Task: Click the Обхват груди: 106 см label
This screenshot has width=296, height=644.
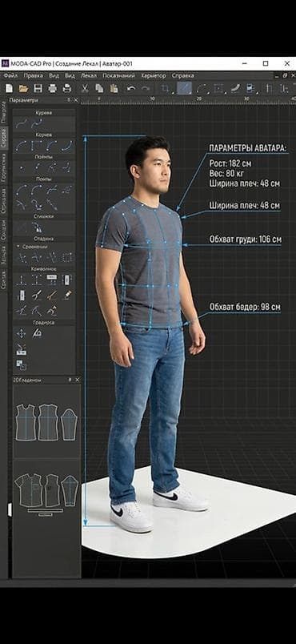Action: [246, 239]
